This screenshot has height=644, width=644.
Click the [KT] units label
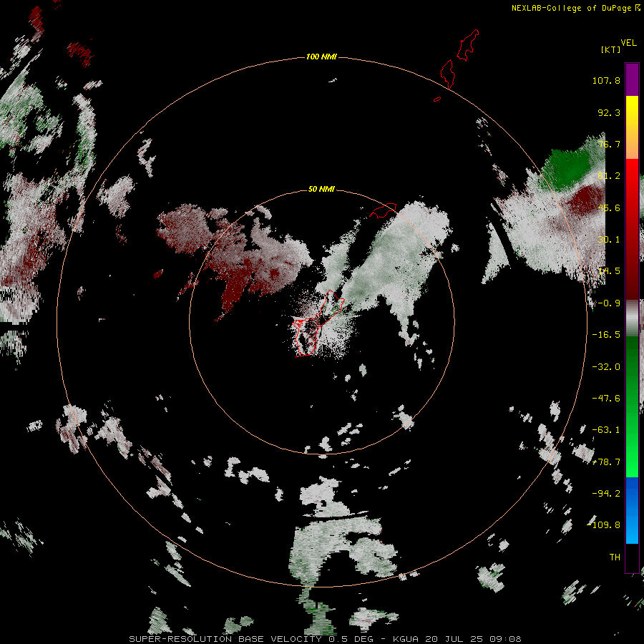pos(610,49)
